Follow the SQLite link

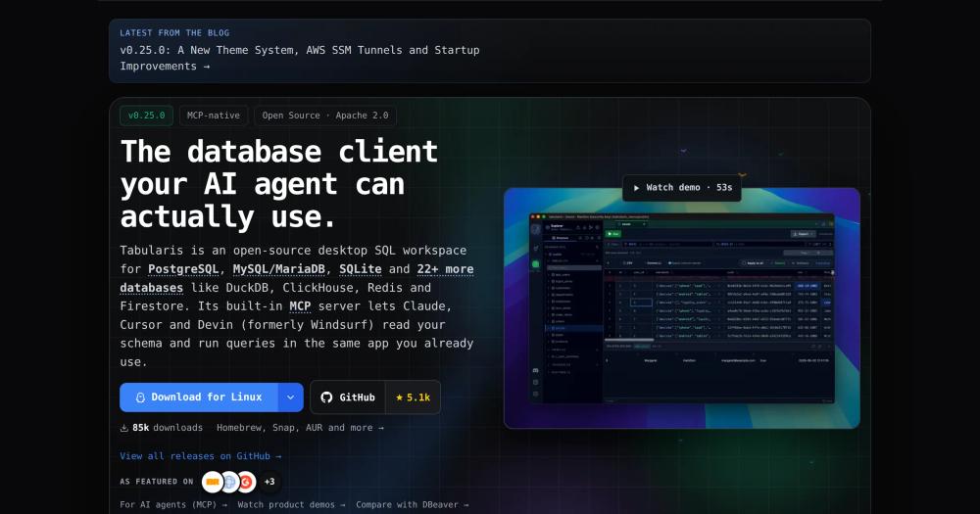(x=360, y=269)
